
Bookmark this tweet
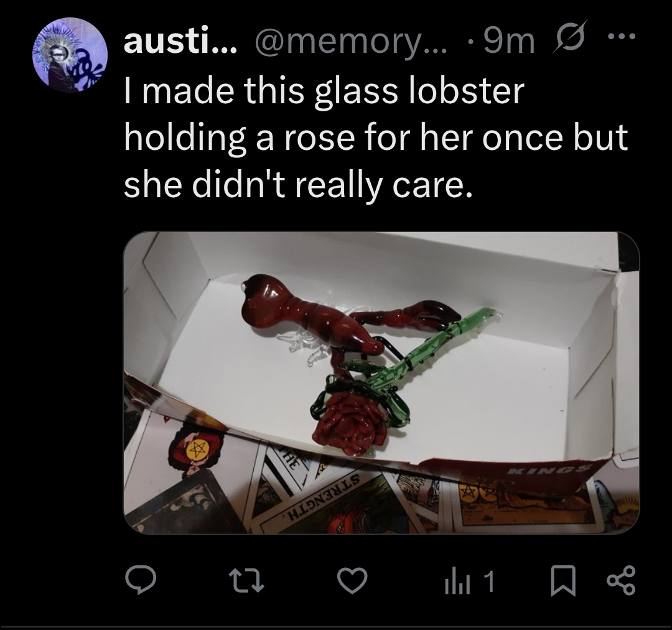pyautogui.click(x=562, y=581)
